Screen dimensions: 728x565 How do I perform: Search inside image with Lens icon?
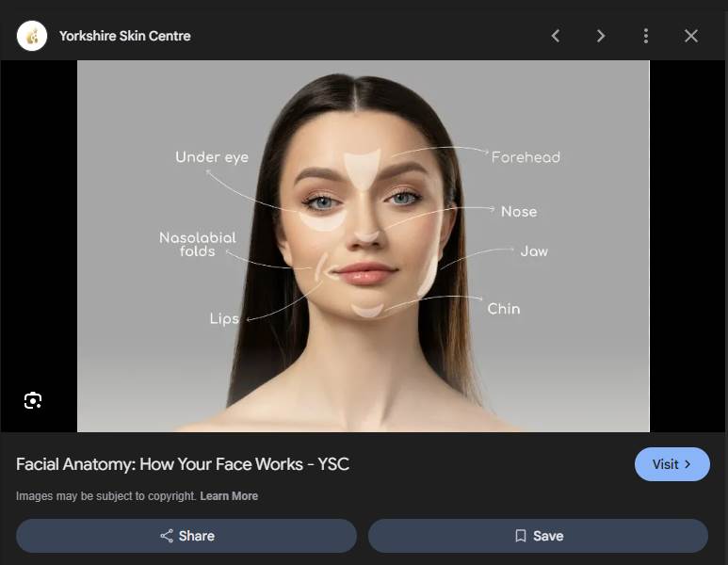pyautogui.click(x=33, y=400)
